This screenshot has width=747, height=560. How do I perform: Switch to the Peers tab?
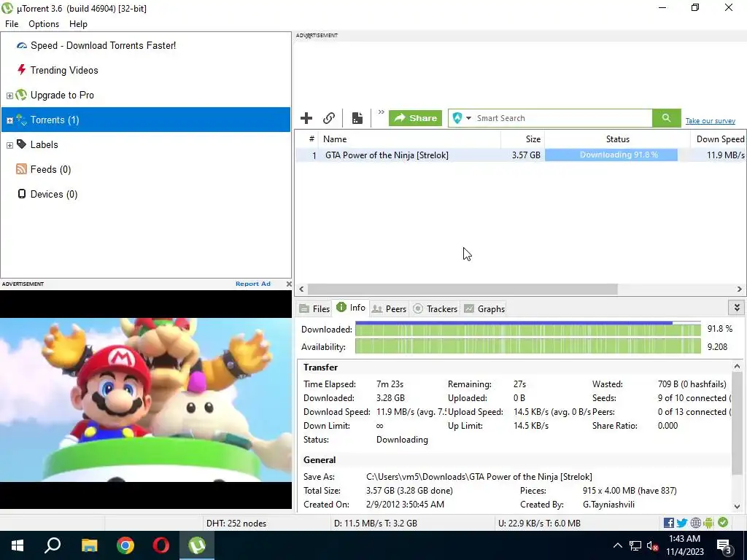[390, 309]
